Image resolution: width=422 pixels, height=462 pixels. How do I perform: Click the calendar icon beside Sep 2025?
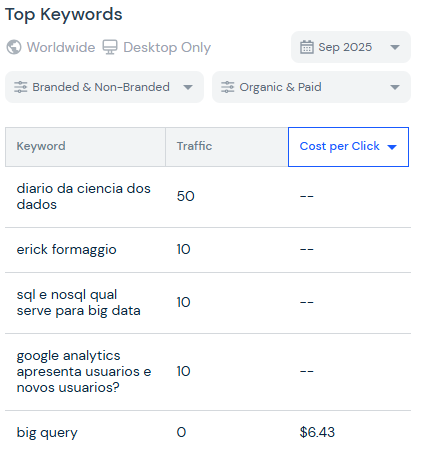click(x=307, y=47)
